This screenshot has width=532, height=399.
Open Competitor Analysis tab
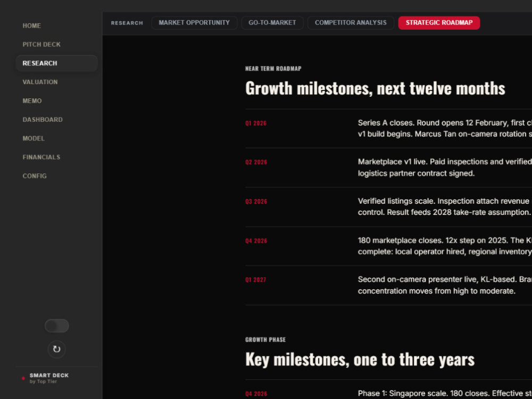pos(351,23)
